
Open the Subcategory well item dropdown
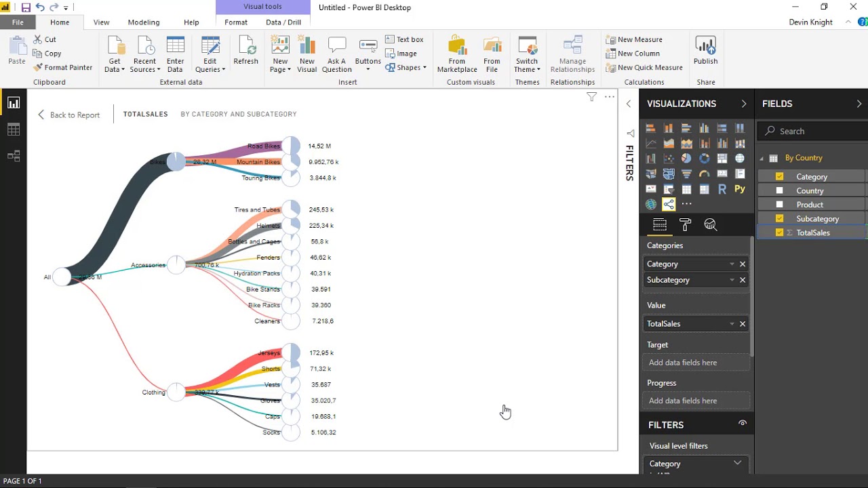732,280
